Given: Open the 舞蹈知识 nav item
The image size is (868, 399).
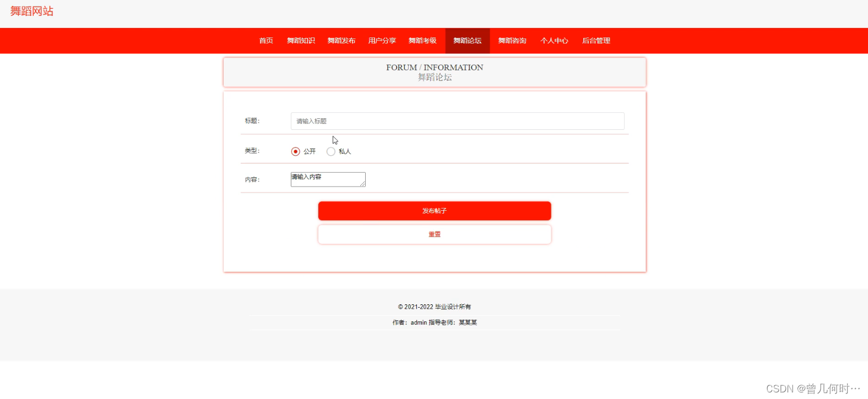Looking at the screenshot, I should tap(301, 41).
